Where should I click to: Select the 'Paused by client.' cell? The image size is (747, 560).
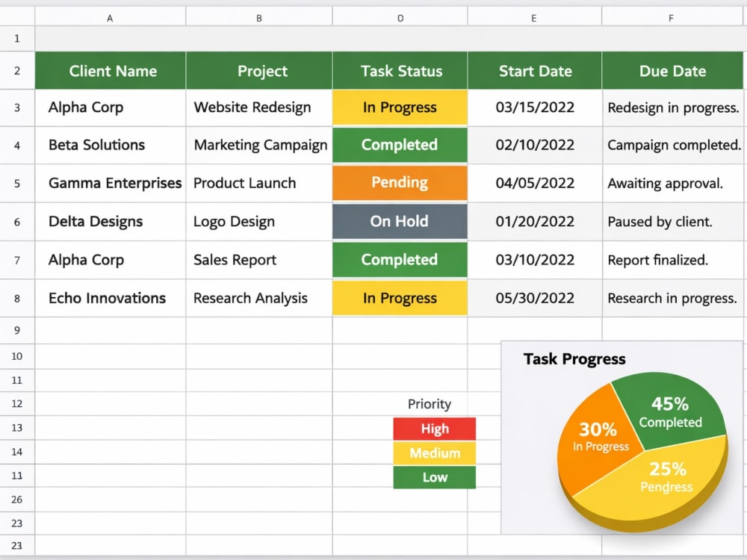pyautogui.click(x=673, y=222)
